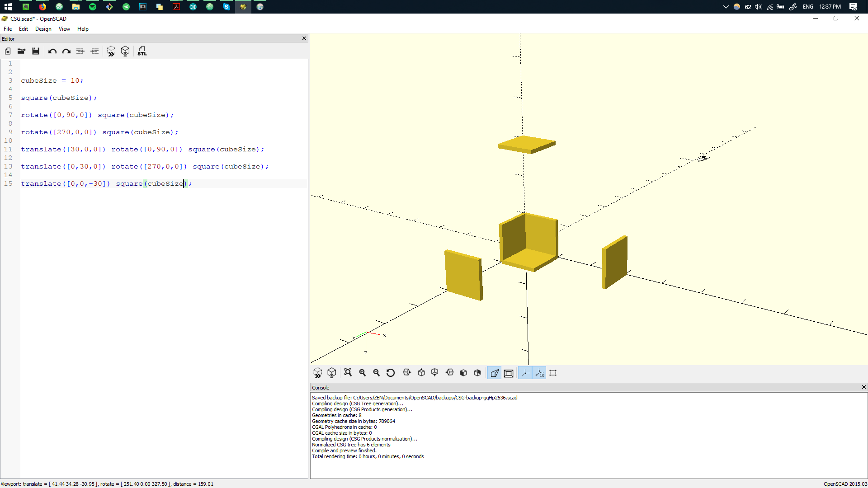Open the volume control in system tray
868x488 pixels.
[758, 7]
